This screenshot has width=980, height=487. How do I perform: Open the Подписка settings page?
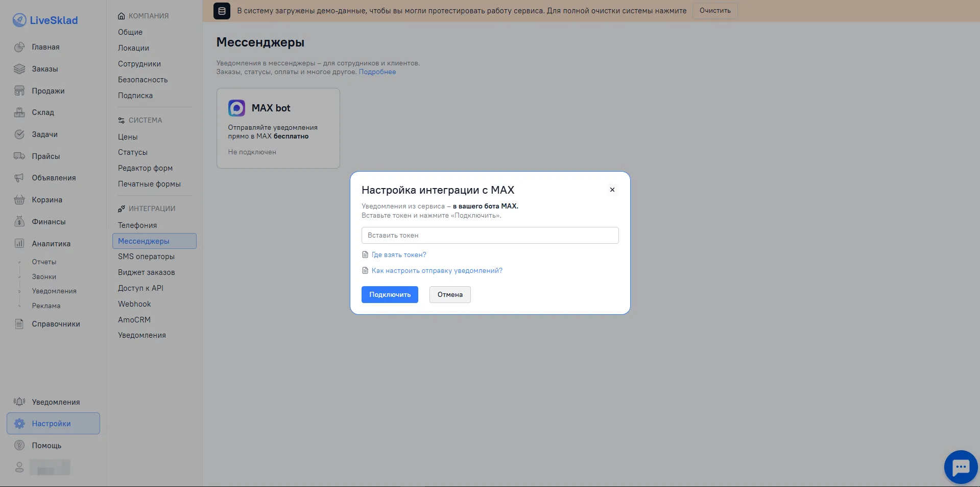[x=135, y=96]
